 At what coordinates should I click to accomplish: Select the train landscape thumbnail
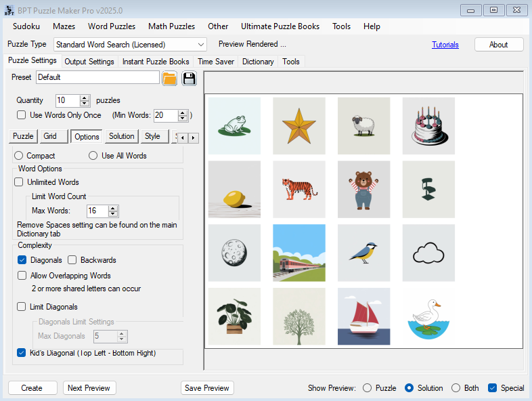click(x=299, y=253)
